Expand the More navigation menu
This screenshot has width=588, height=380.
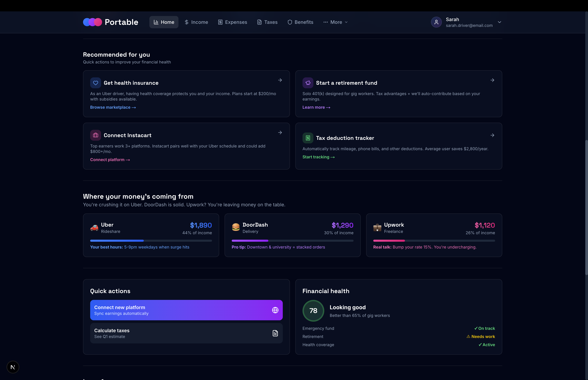[x=335, y=22]
